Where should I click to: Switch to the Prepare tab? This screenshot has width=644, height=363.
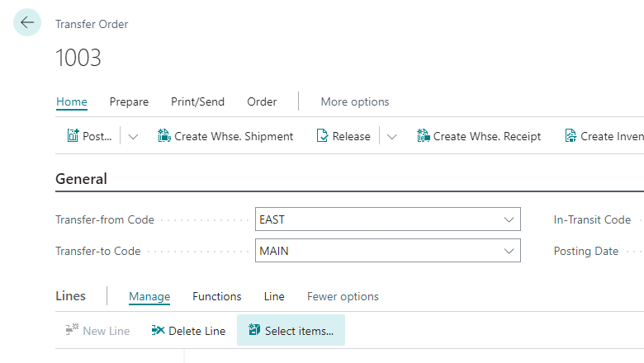[129, 102]
